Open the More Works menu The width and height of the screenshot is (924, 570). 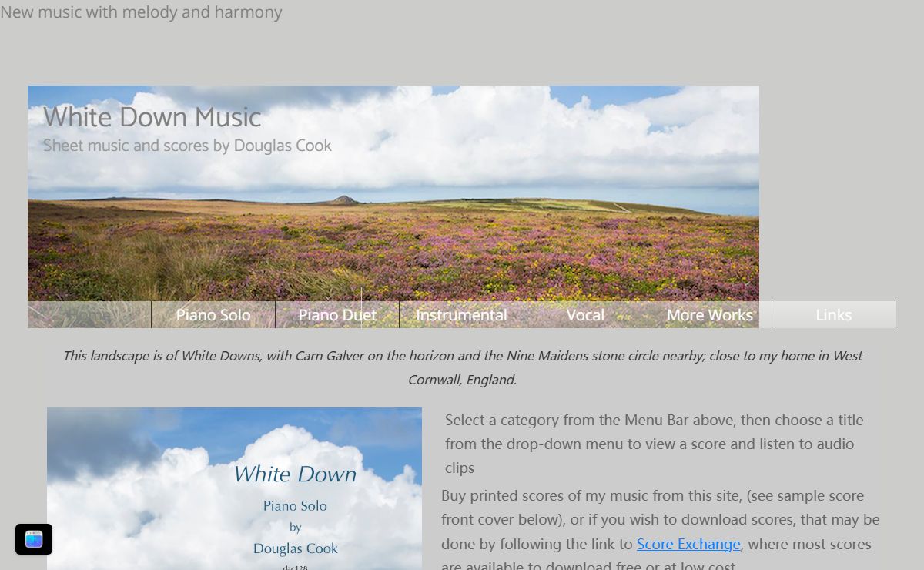[x=709, y=315]
